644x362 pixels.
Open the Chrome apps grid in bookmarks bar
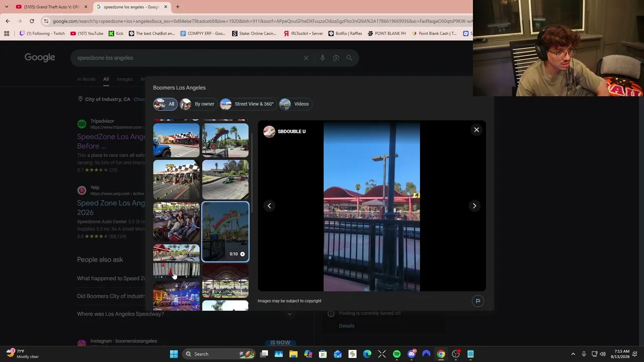tap(7, 34)
